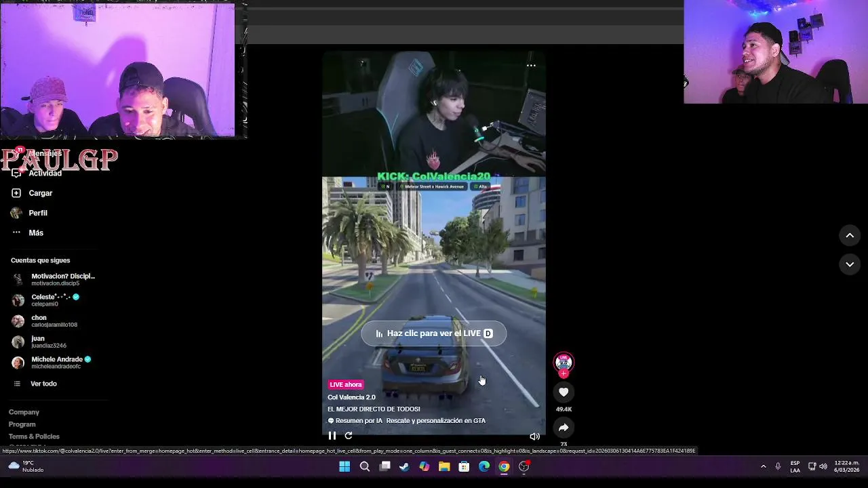Click the 49.4K likes count
Viewport: 868px width, 488px height.
564,409
